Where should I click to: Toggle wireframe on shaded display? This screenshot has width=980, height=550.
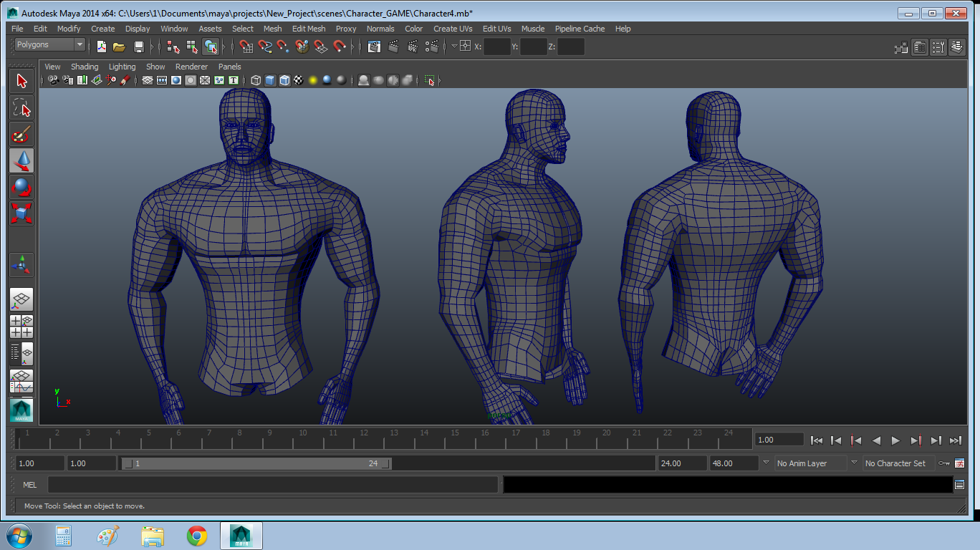[284, 80]
